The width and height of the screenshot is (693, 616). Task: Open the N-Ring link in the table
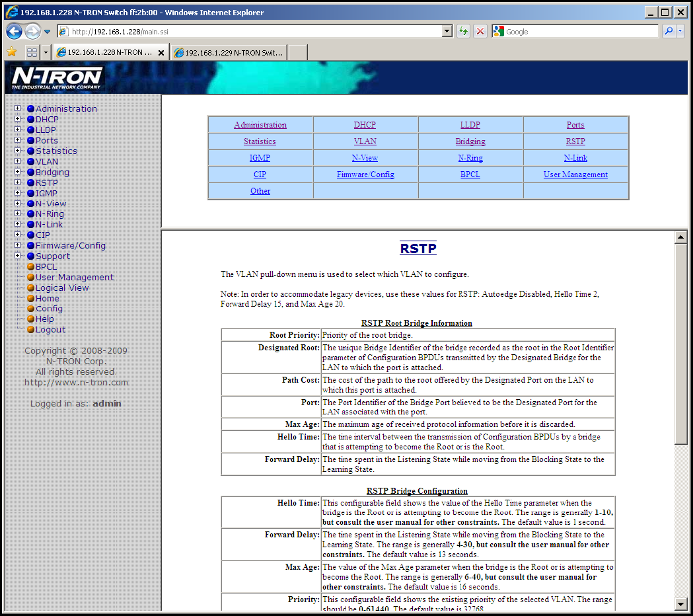[470, 158]
